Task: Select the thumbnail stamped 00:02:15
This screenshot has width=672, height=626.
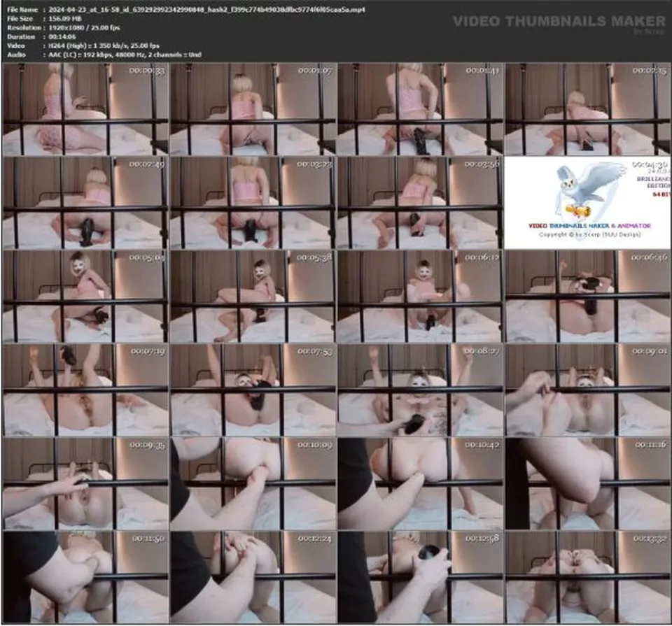Action: pyautogui.click(x=587, y=109)
